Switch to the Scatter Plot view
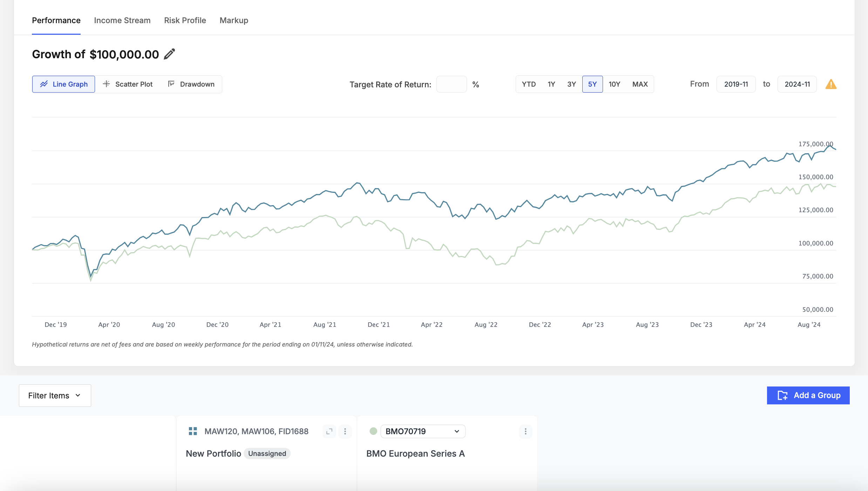 tap(128, 84)
